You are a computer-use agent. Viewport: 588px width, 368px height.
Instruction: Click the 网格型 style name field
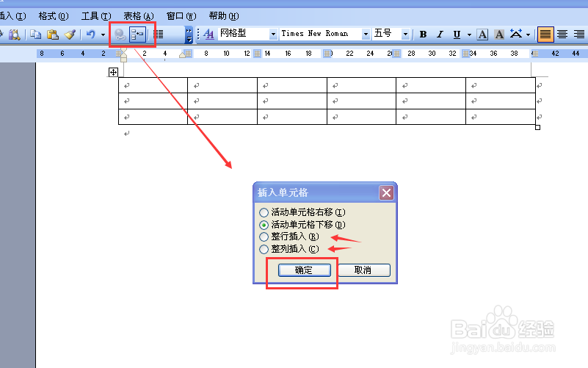point(244,34)
